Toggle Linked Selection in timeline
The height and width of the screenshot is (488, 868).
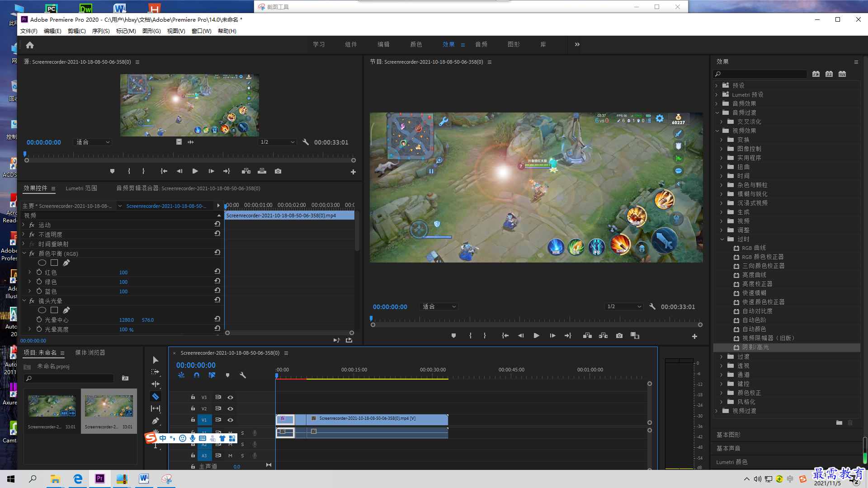[212, 375]
